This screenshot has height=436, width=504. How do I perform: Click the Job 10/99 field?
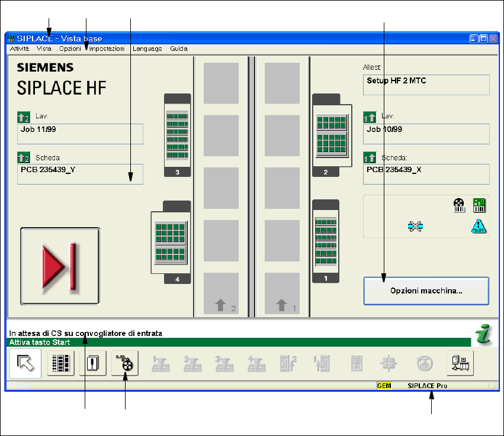426,134
